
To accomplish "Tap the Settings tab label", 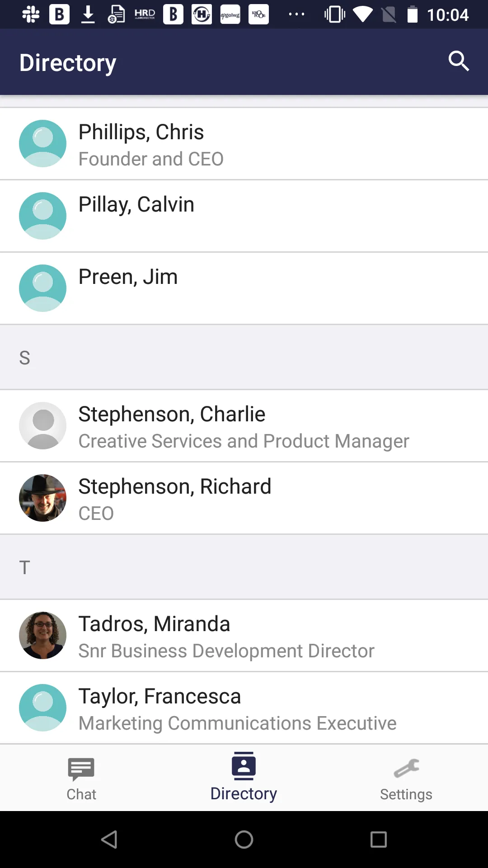I will click(406, 794).
